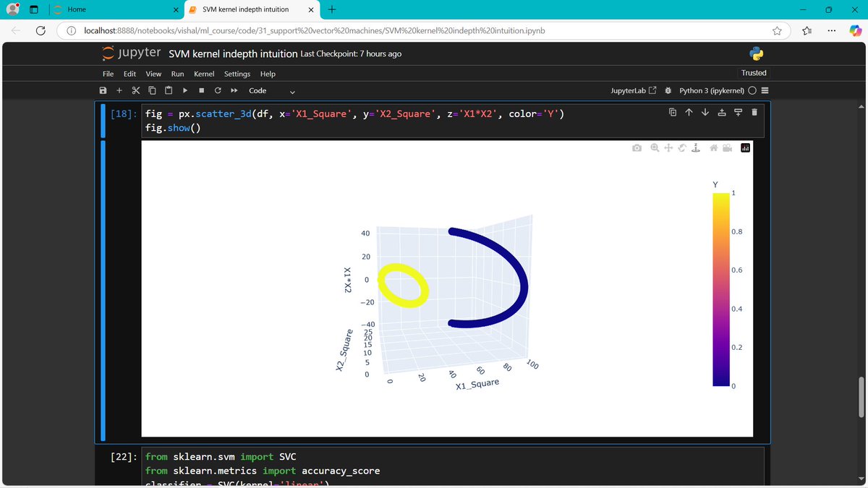Open the Edit menu
Image resolution: width=868 pixels, height=488 pixels.
coord(129,74)
